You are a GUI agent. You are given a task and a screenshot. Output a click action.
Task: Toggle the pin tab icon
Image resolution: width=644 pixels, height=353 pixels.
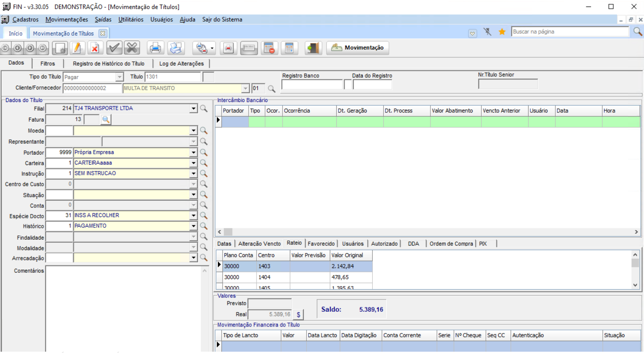[488, 32]
